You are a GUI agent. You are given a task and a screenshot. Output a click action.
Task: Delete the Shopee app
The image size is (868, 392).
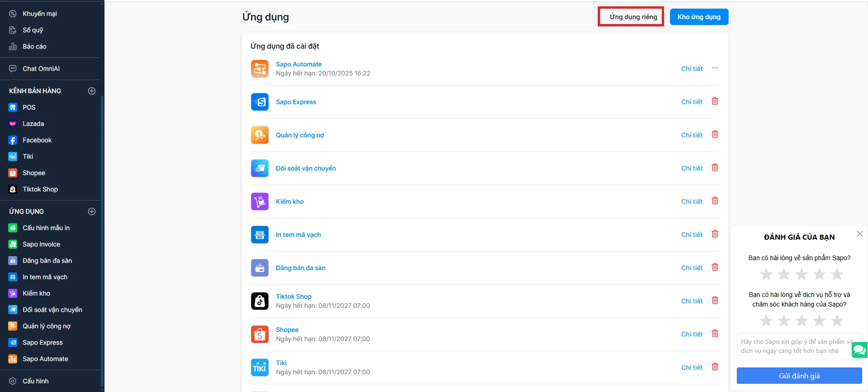pos(715,334)
